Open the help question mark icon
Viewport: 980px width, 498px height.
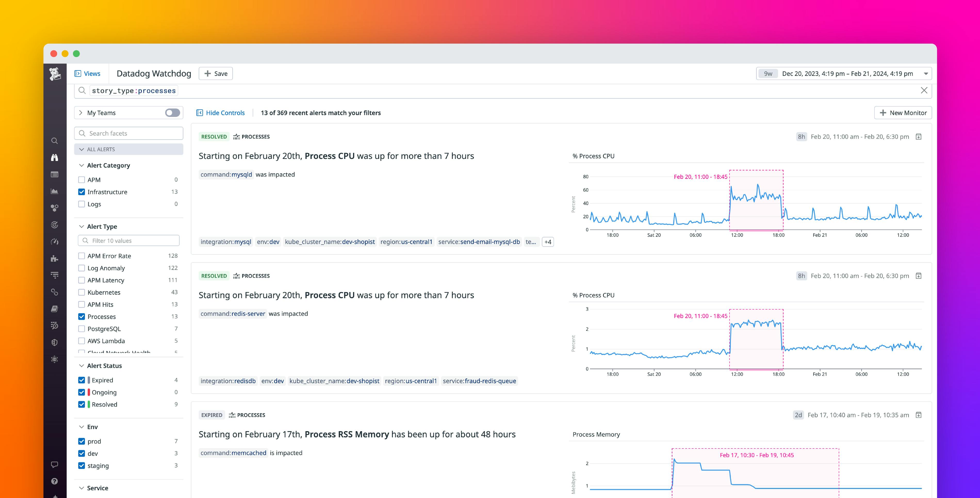[54, 481]
